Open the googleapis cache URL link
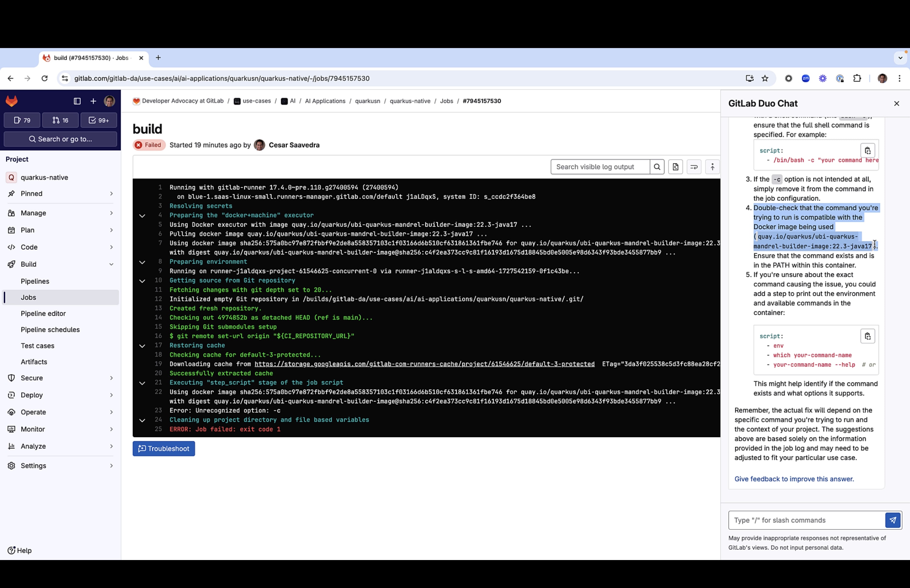910x588 pixels. 424,364
